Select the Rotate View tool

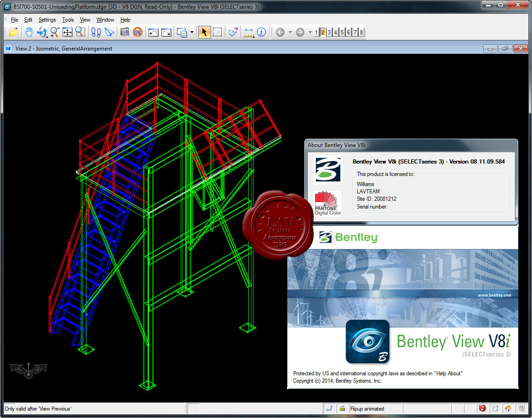42,32
